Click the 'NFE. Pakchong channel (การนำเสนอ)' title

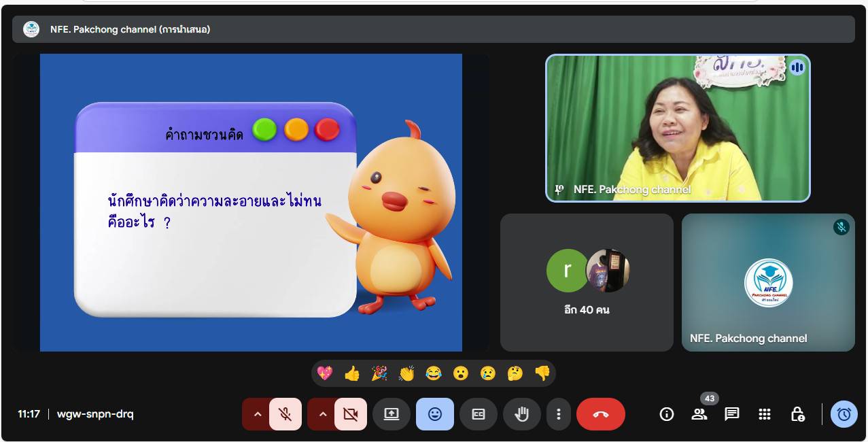coord(130,29)
